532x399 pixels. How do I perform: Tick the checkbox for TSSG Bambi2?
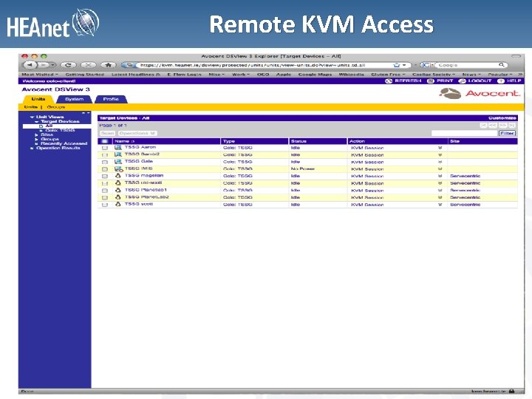pyautogui.click(x=105, y=155)
